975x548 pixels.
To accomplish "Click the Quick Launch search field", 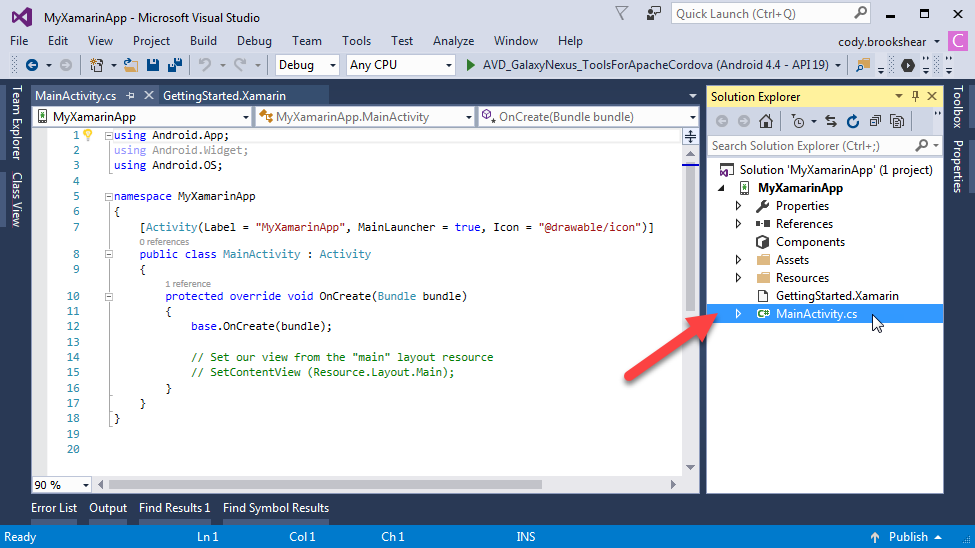I will [x=771, y=14].
